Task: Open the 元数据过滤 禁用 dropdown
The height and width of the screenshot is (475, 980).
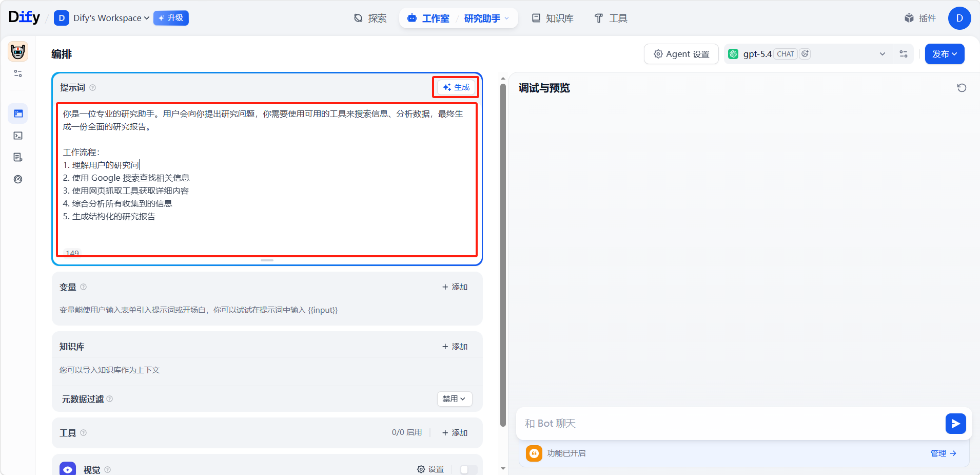Action: tap(454, 399)
